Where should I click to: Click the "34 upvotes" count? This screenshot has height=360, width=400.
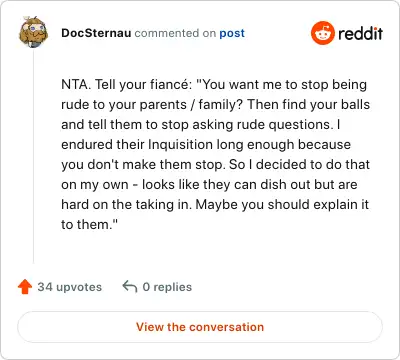pos(70,287)
